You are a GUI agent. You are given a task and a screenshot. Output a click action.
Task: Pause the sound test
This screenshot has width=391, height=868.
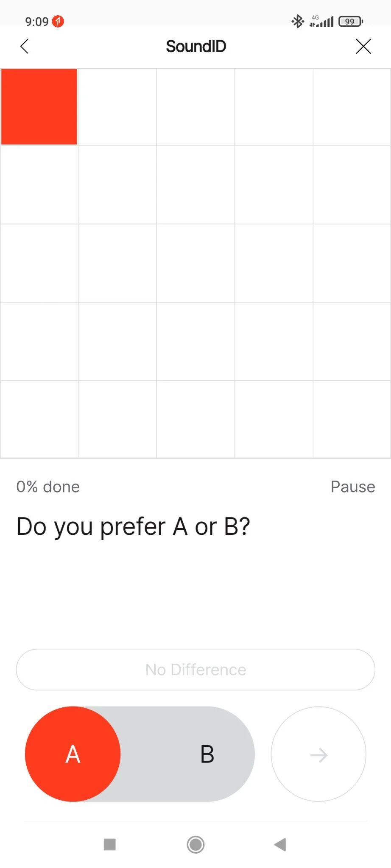352,487
